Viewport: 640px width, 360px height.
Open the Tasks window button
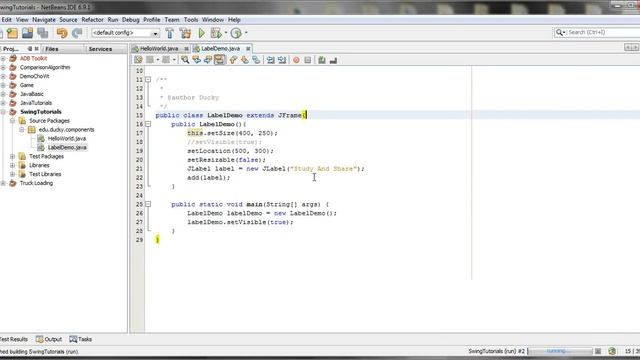(80, 339)
